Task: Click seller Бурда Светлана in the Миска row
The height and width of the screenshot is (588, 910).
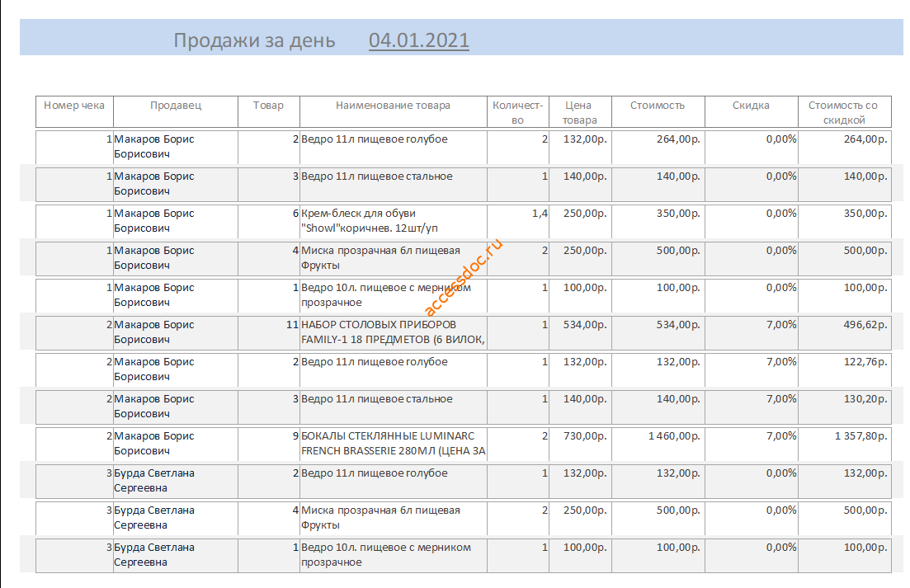Action: coord(153,518)
